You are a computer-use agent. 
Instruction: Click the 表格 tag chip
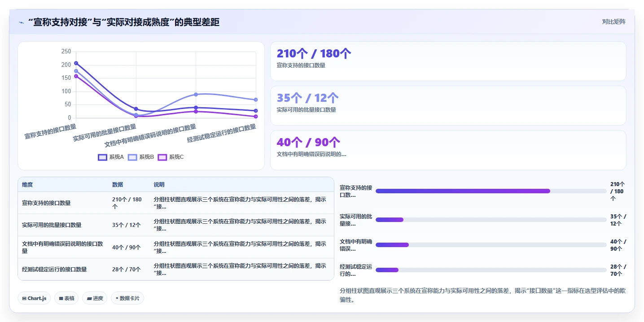coord(66,298)
